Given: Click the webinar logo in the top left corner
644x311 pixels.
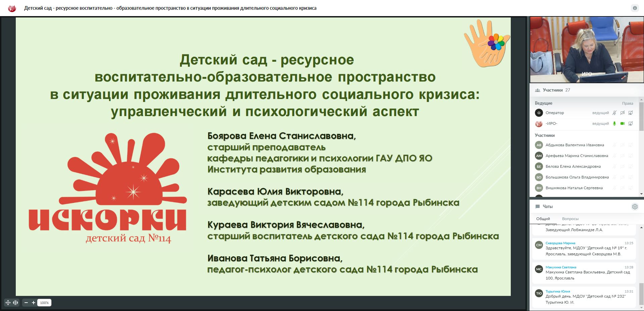Looking at the screenshot, I should (x=12, y=8).
